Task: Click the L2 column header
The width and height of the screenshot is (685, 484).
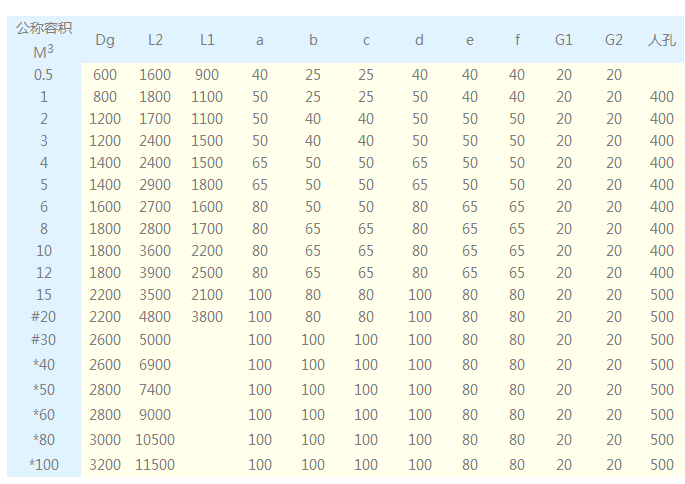Action: point(155,40)
